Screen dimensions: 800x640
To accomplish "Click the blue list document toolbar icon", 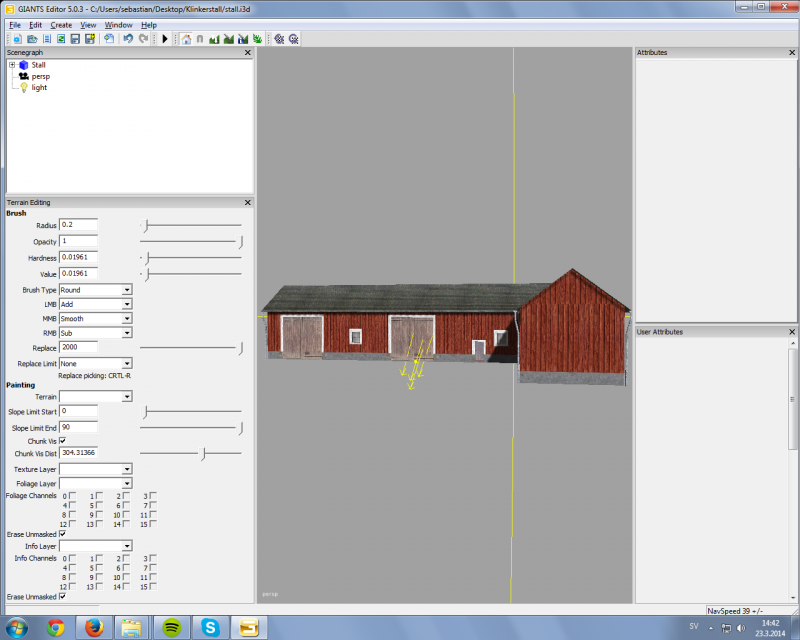I will click(x=47, y=39).
